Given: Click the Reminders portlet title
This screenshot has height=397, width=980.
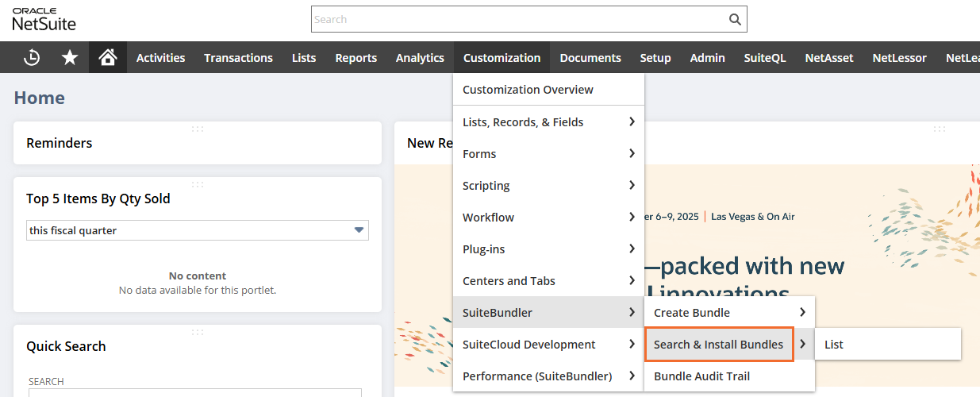Looking at the screenshot, I should point(60,143).
